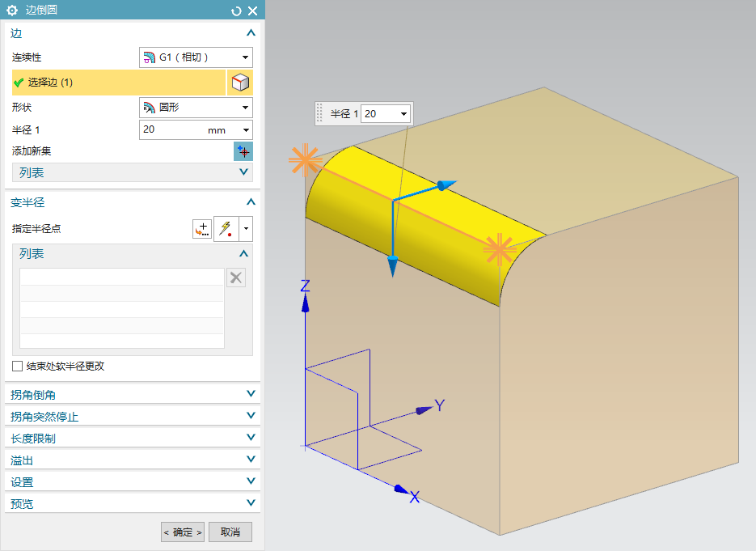Enable the 结束处软半径更改 checkbox
Viewport: 756px width, 551px height.
(17, 367)
